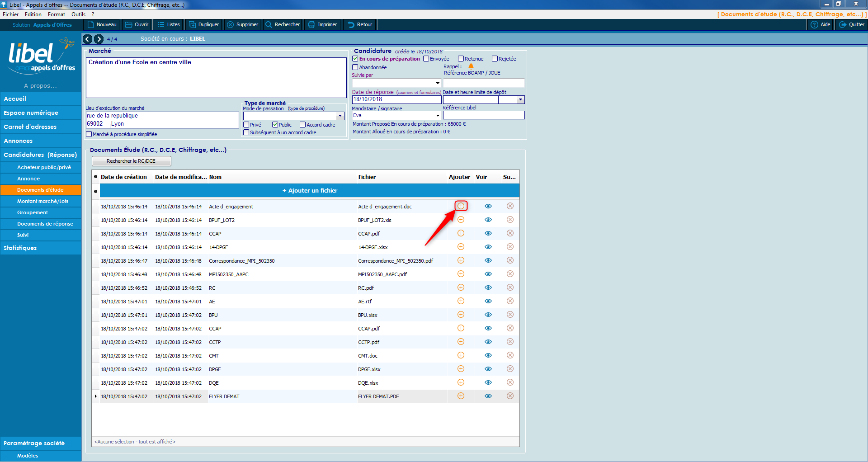Image resolution: width=868 pixels, height=462 pixels.
Task: Click the Marché description text area
Action: click(216, 78)
